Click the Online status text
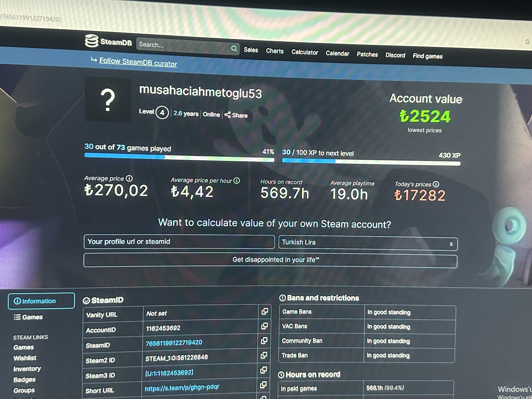Screen dimensions: 532x399 pyautogui.click(x=211, y=114)
